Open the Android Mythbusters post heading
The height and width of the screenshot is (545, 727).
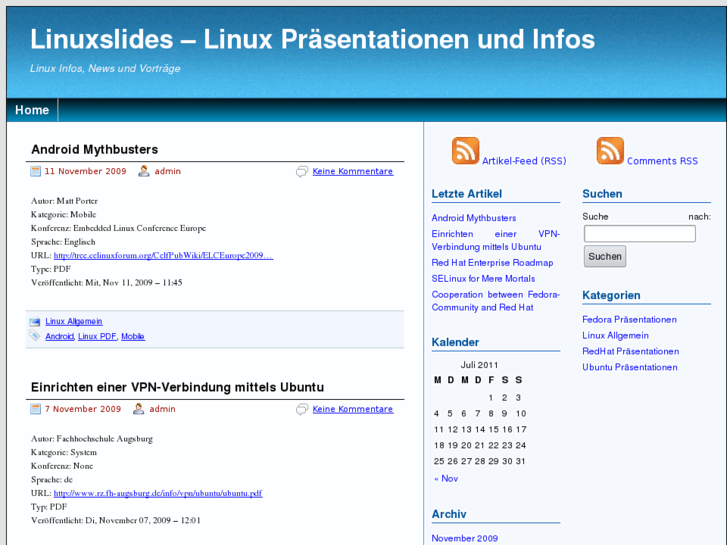tap(95, 149)
